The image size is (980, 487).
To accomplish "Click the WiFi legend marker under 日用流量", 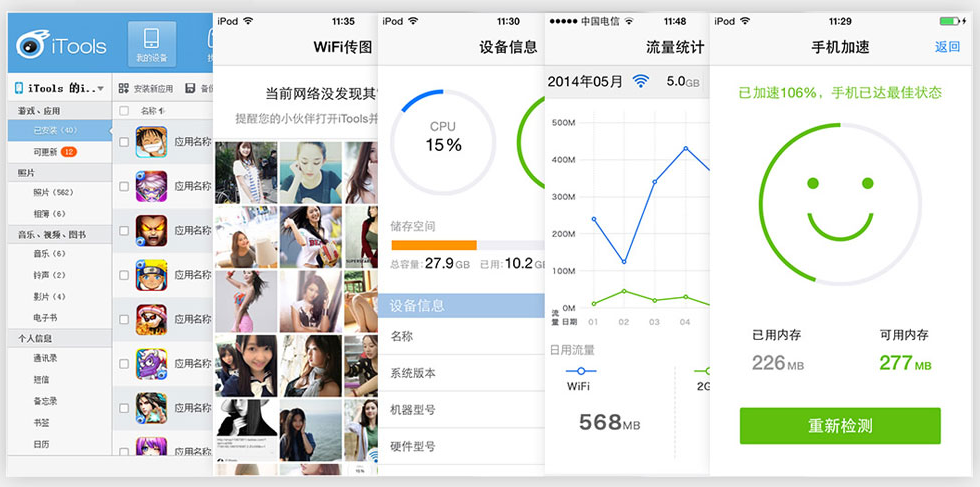I will [x=581, y=371].
